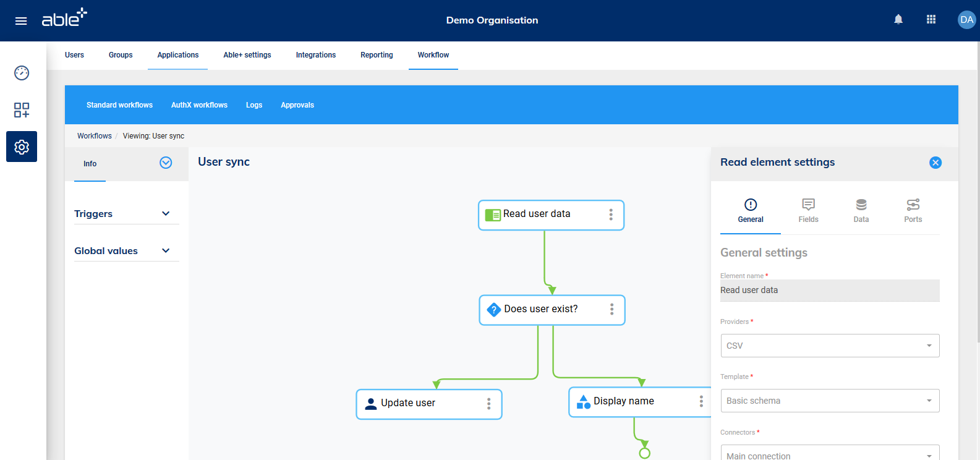Open the Template Basic schema dropdown
The image size is (980, 460).
[x=830, y=401]
